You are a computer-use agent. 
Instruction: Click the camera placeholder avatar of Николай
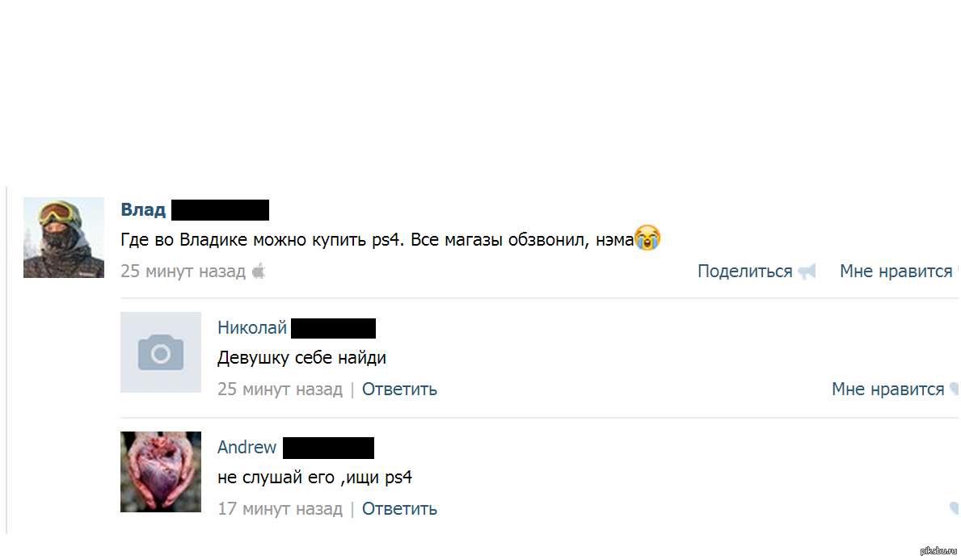point(161,352)
